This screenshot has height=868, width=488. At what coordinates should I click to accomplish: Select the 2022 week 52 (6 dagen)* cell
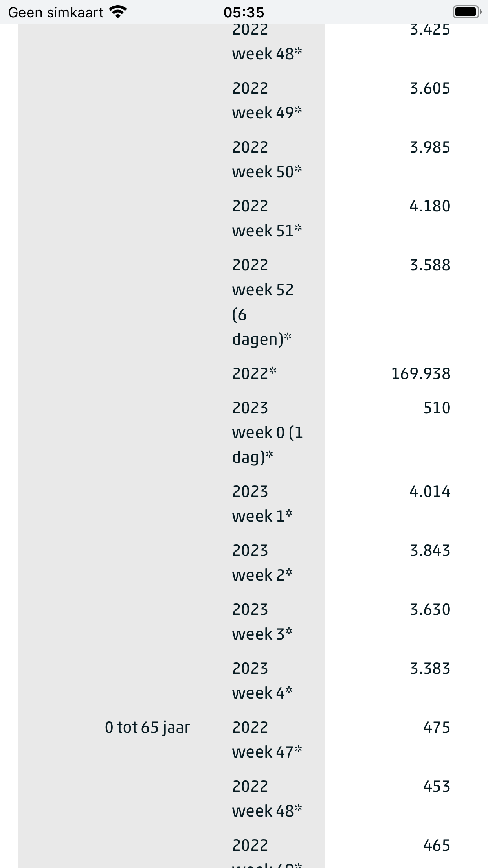tap(262, 302)
